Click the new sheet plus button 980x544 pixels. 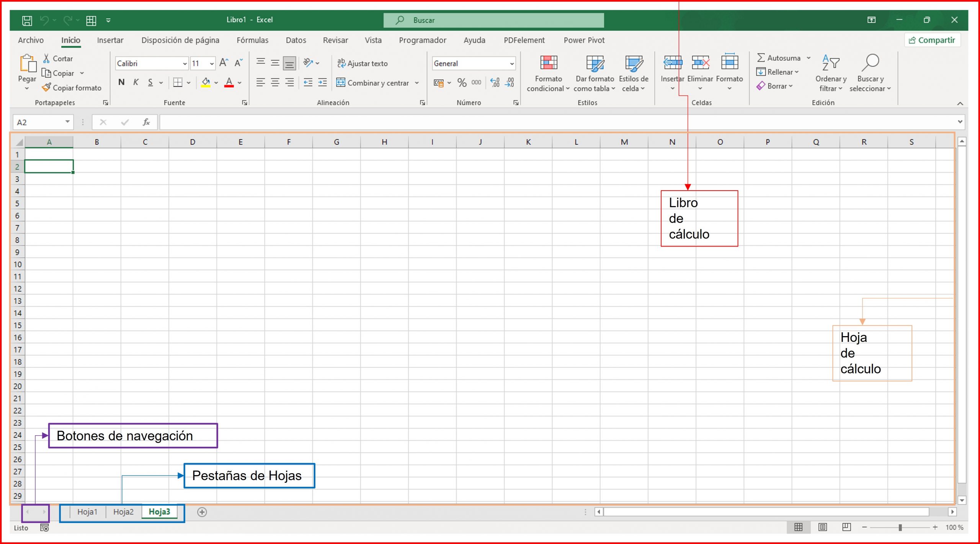[x=202, y=512]
